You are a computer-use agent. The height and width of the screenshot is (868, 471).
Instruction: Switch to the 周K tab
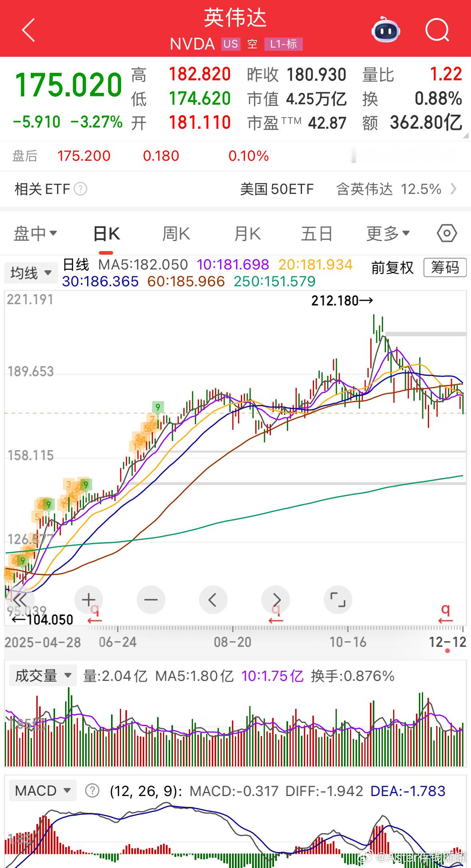pyautogui.click(x=176, y=233)
